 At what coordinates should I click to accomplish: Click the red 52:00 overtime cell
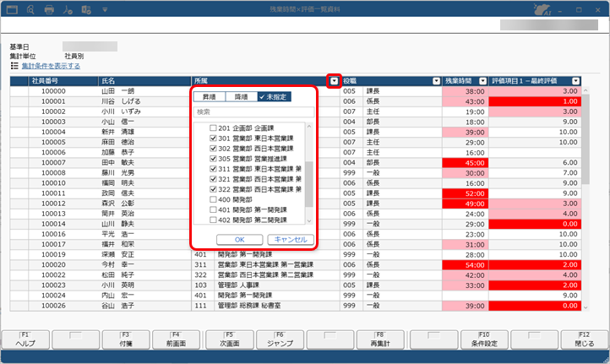click(x=466, y=193)
